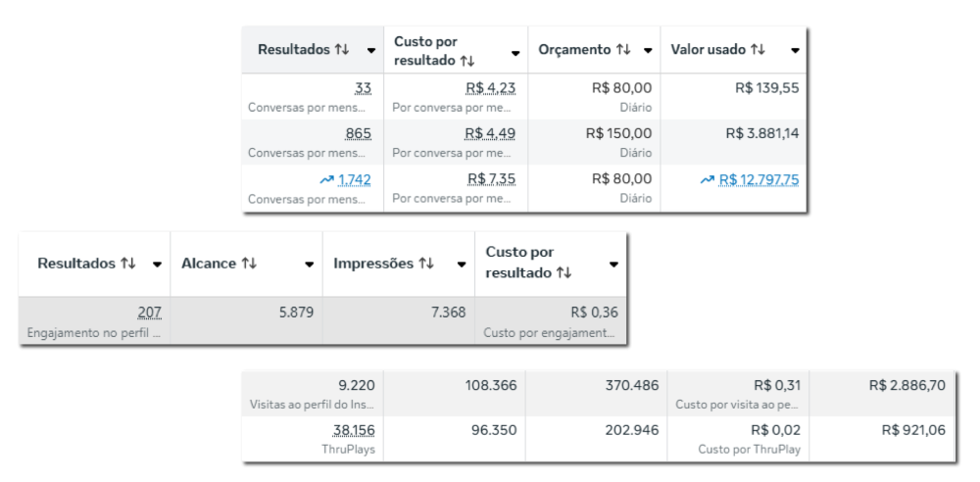Click the 207 profile engagement result
Screen dimensions: 980x482
click(149, 313)
